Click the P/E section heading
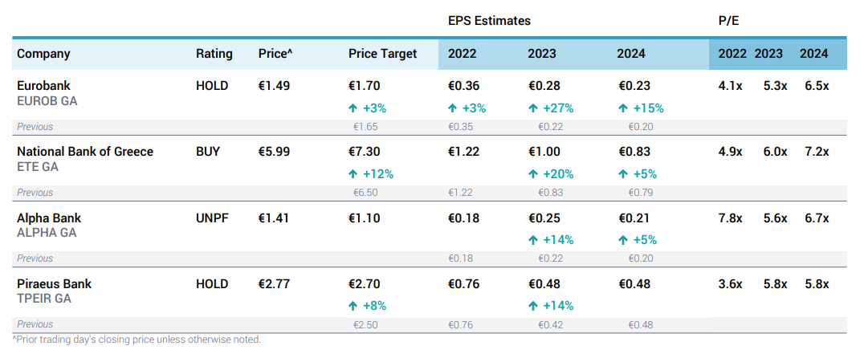Image resolution: width=868 pixels, height=358 pixels. pos(728,21)
